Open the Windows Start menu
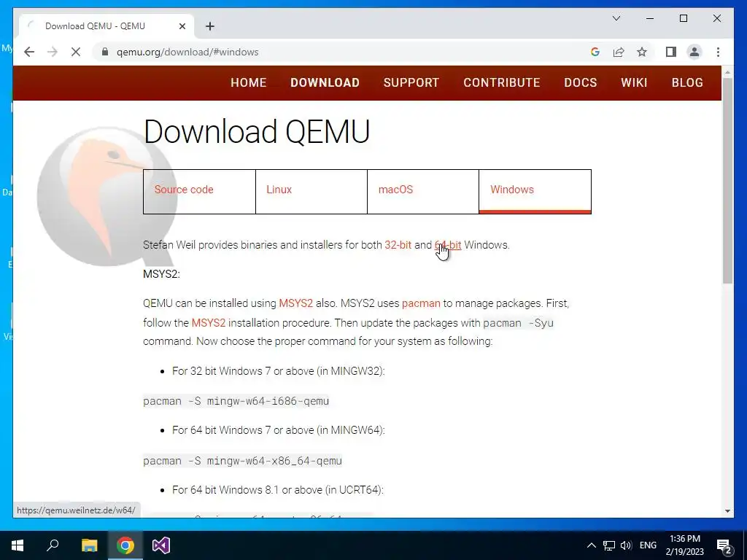Screen dimensions: 747x560 click(18, 545)
